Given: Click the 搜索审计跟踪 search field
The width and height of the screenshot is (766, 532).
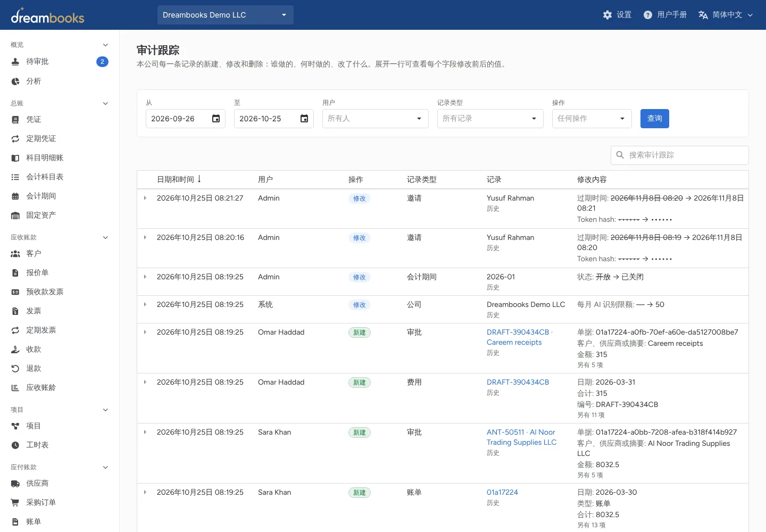Looking at the screenshot, I should 680,155.
